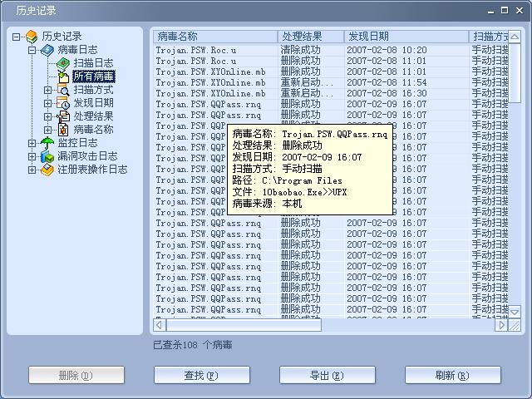This screenshot has height=399, width=532.
Task: Click the 病毒日志 book icon
Action: [47, 50]
